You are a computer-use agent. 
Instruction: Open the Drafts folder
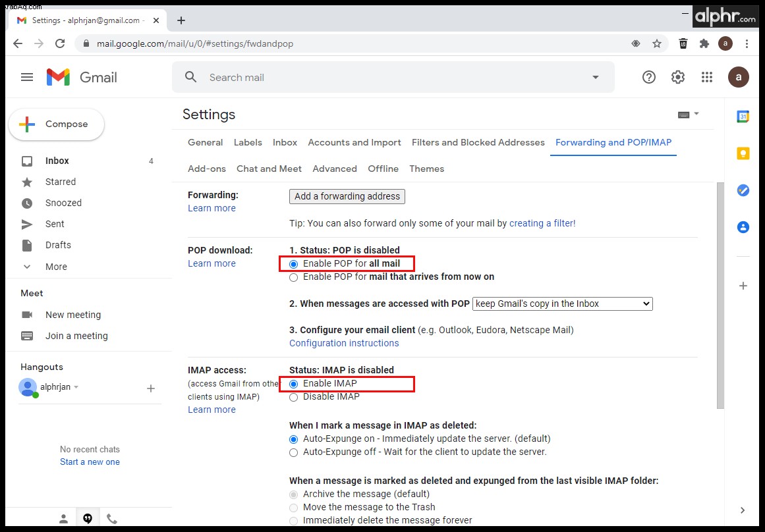coord(58,246)
